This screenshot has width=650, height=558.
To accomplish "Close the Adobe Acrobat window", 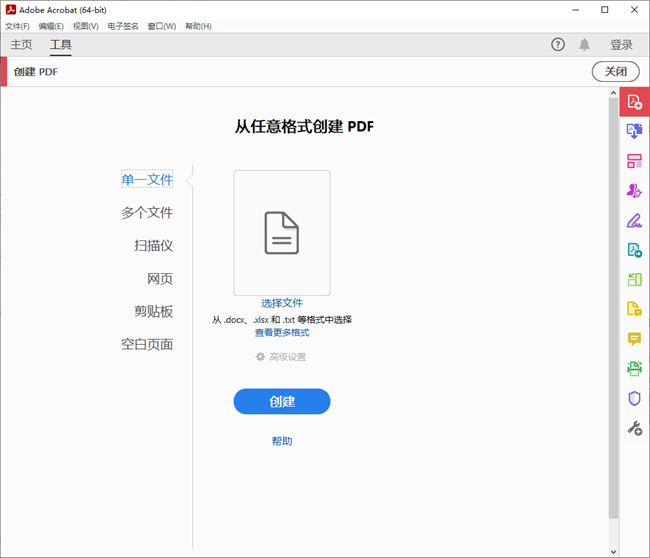I will pyautogui.click(x=634, y=10).
